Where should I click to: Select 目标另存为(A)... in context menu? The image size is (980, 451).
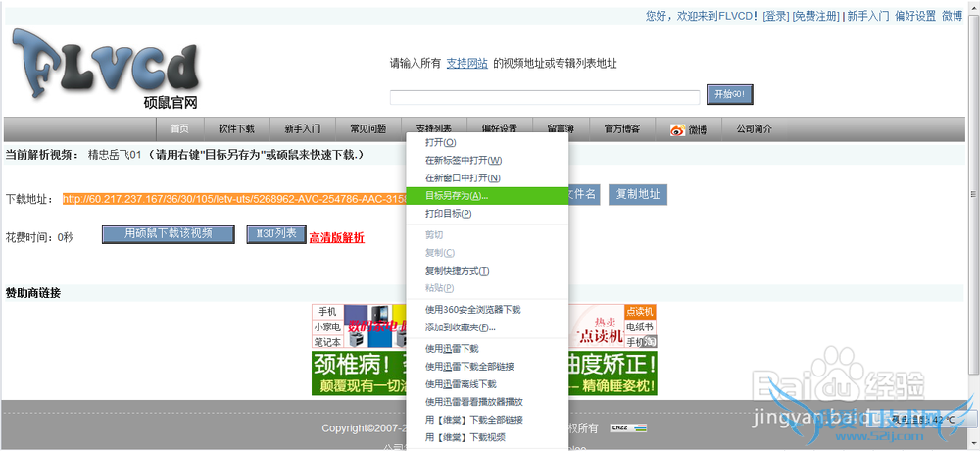click(x=487, y=195)
